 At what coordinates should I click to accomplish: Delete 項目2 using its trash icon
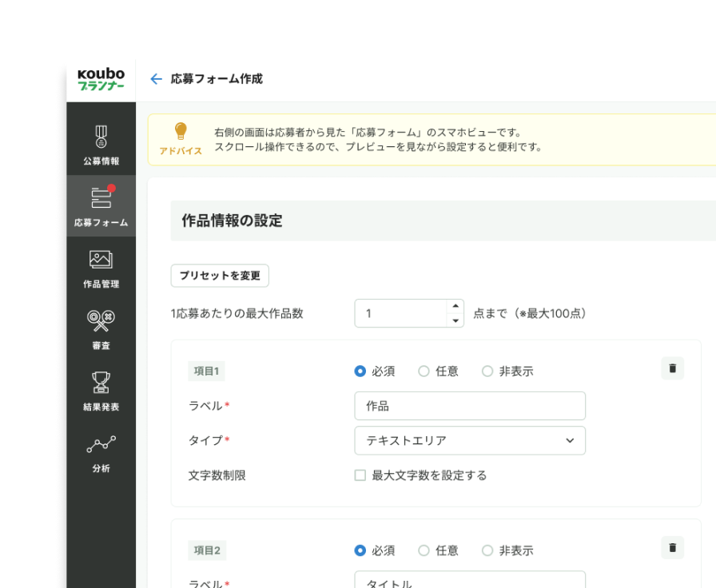672,547
